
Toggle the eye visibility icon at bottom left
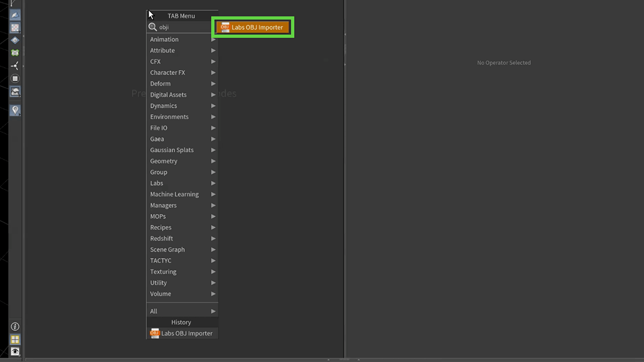click(15, 351)
